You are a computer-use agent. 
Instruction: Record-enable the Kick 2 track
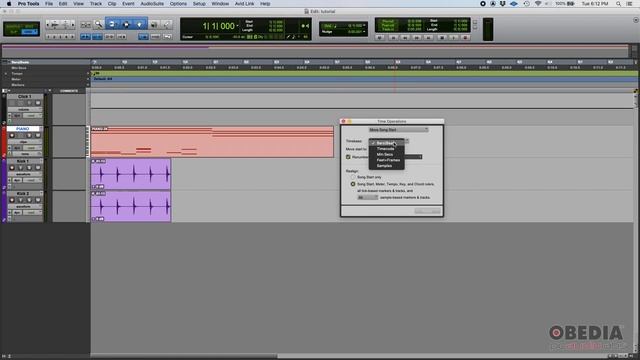[x=12, y=200]
